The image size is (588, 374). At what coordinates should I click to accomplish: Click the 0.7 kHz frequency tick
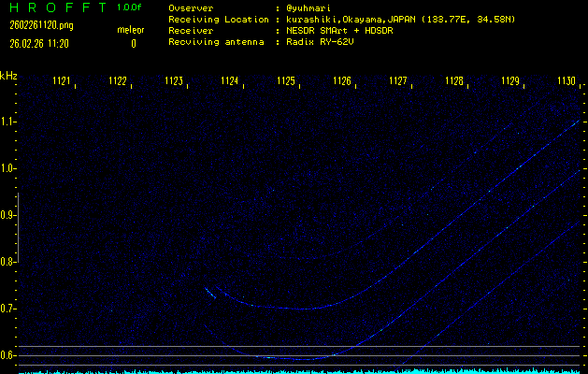click(8, 309)
